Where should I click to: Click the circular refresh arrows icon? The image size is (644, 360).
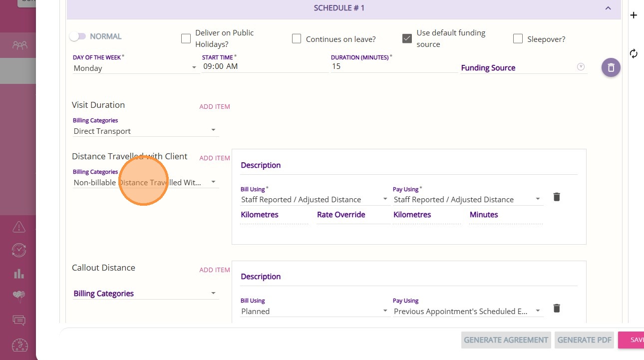click(634, 53)
